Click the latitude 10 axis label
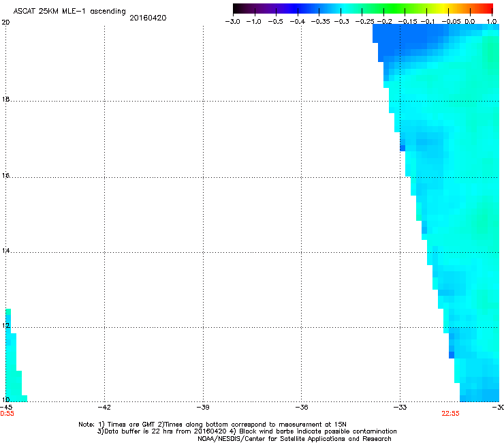 5,399
